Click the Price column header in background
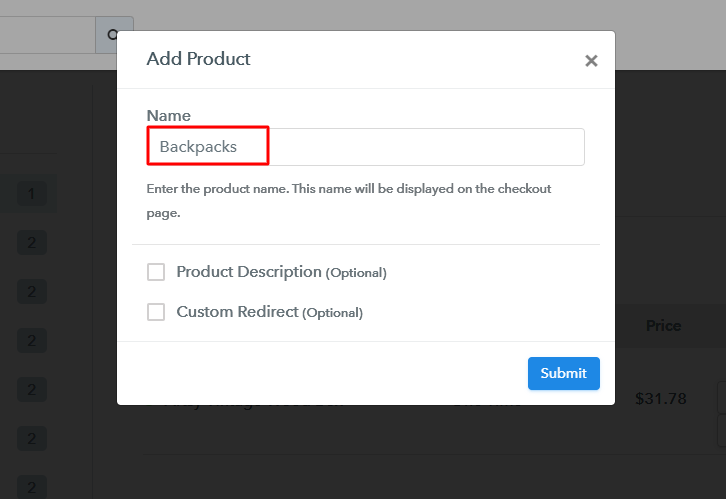The image size is (726, 499). (663, 326)
